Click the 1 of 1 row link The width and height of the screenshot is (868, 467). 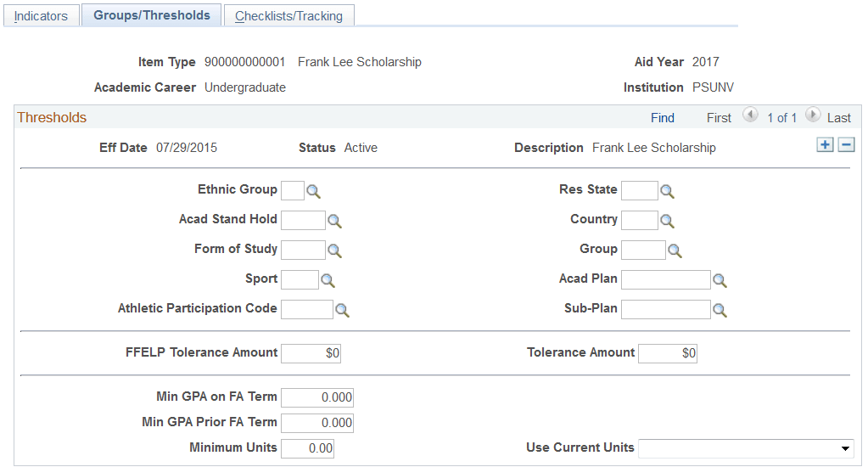coord(781,118)
